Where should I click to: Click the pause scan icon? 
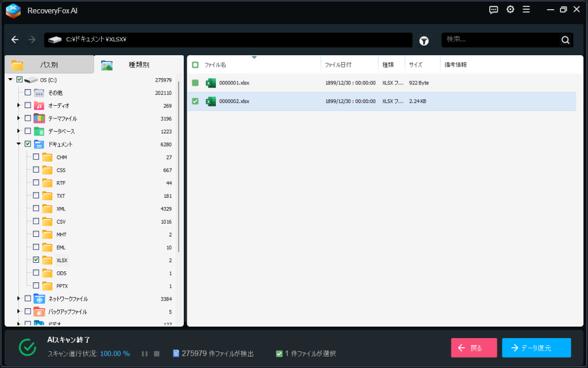click(144, 354)
